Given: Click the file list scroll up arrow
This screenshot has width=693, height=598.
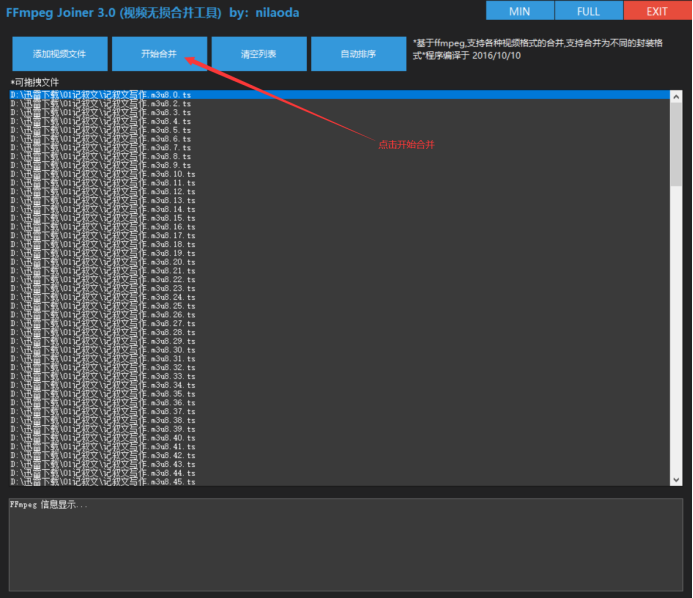Looking at the screenshot, I should (676, 96).
